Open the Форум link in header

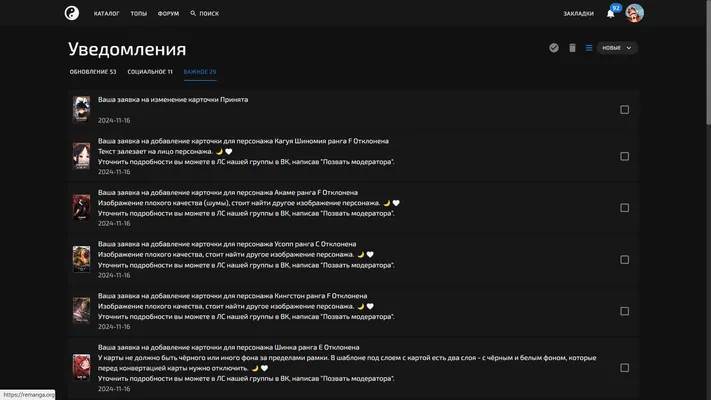168,14
